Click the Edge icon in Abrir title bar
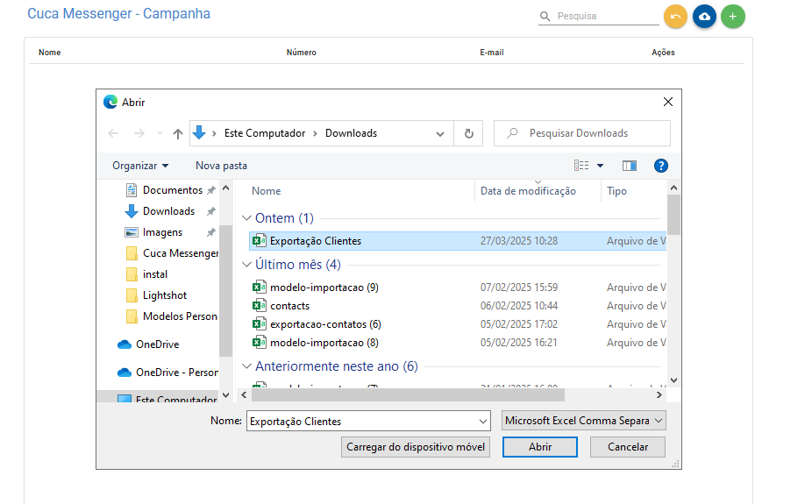 [x=110, y=102]
